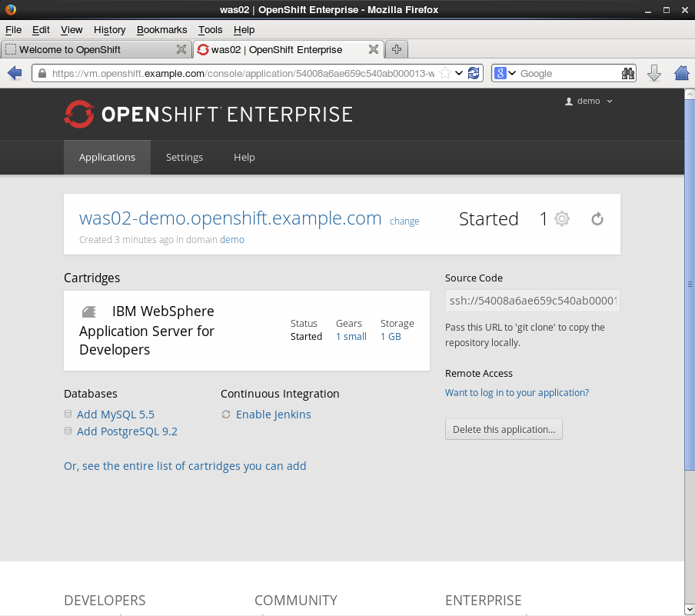Click the binoculars search icon
Image resolution: width=695 pixels, height=616 pixels.
pos(628,73)
